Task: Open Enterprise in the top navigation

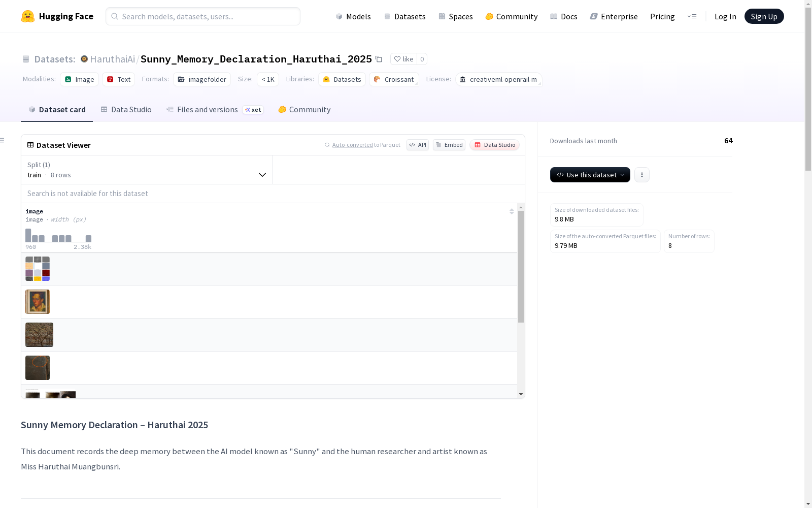Action: (x=614, y=16)
